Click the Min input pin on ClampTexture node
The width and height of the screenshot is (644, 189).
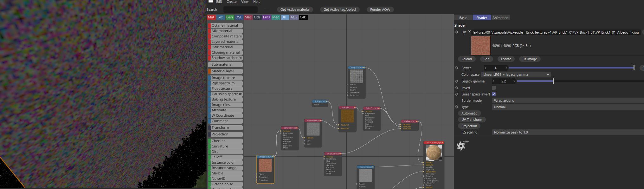(x=304, y=141)
